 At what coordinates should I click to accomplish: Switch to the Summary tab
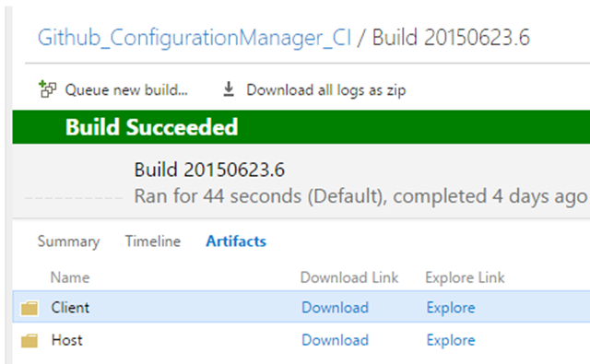(68, 241)
